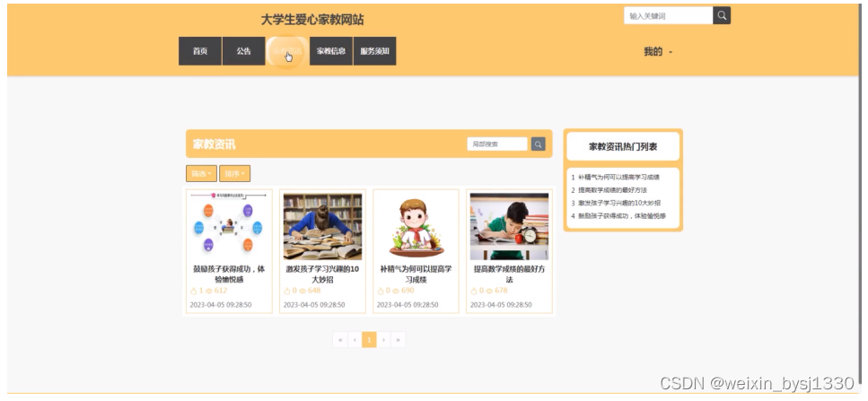
Task: Click view-count eye icon on 补精气 card
Action: (x=397, y=291)
